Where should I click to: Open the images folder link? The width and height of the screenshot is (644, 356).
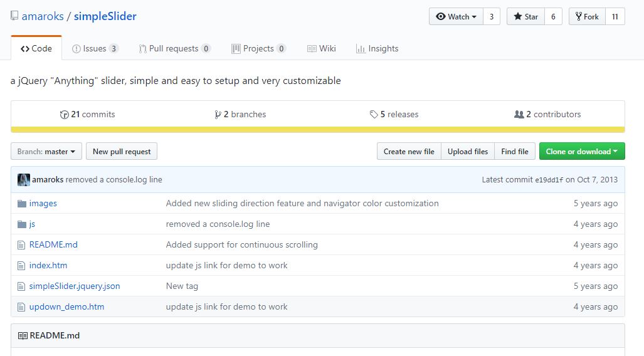click(43, 204)
